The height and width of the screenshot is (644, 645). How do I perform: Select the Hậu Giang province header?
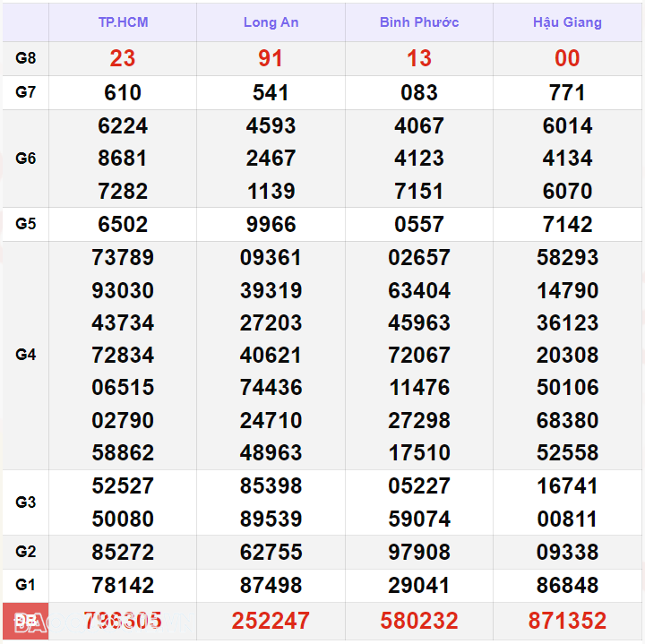point(567,22)
